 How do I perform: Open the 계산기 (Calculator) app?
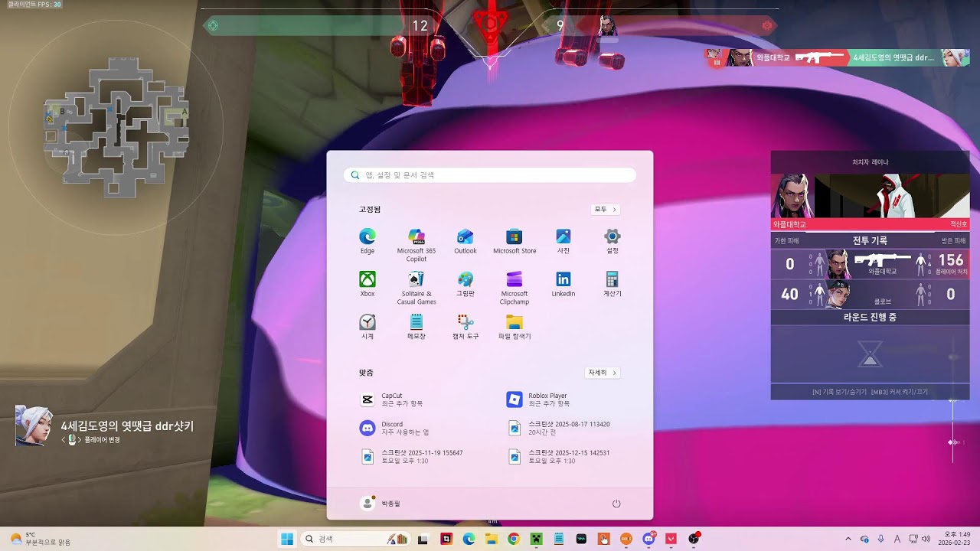coord(612,284)
